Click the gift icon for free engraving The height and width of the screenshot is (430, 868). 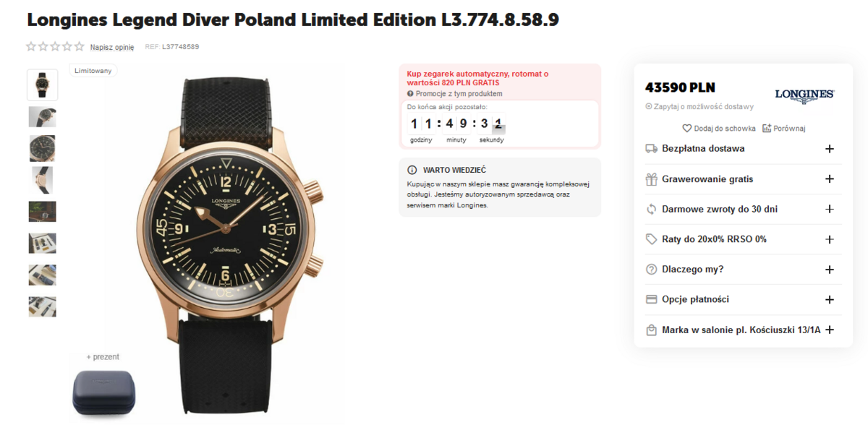coord(651,179)
